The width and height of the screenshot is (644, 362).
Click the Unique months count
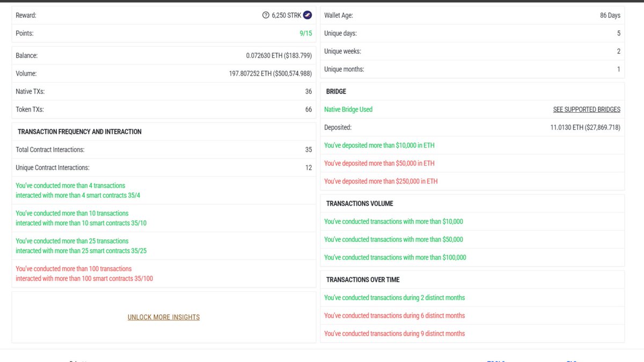click(x=618, y=69)
